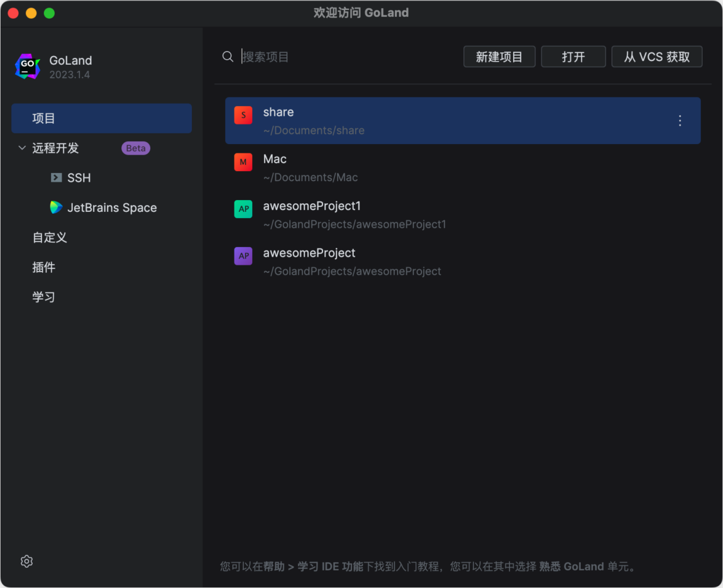Screen dimensions: 723x588
Task: Close the window with the red button
Action: tap(13, 13)
